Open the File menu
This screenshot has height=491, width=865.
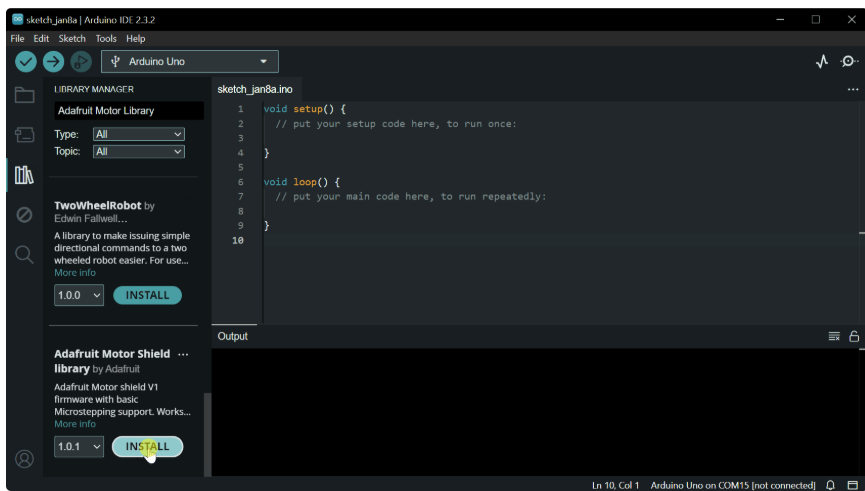point(17,39)
